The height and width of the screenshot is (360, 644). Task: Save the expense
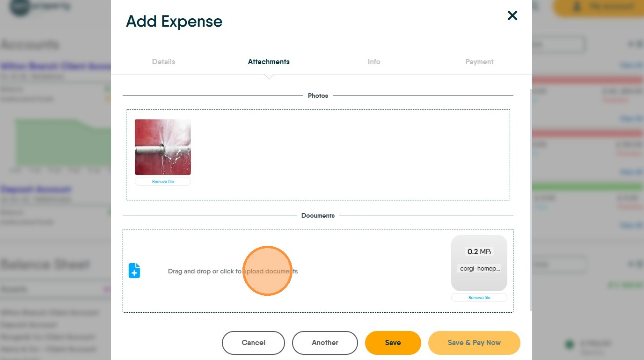pos(393,343)
